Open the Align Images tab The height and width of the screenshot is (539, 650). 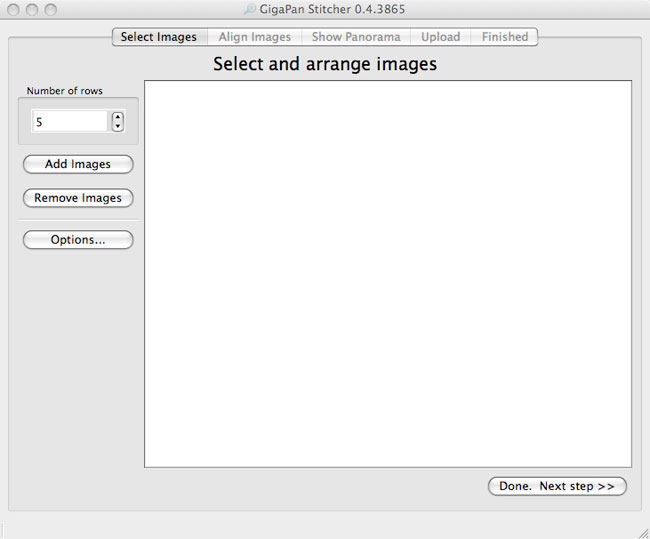click(255, 37)
